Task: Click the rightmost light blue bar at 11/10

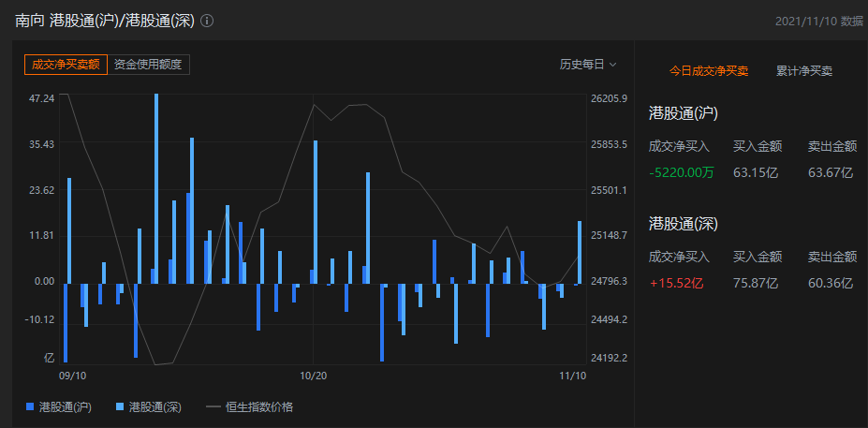Action: coord(580,252)
